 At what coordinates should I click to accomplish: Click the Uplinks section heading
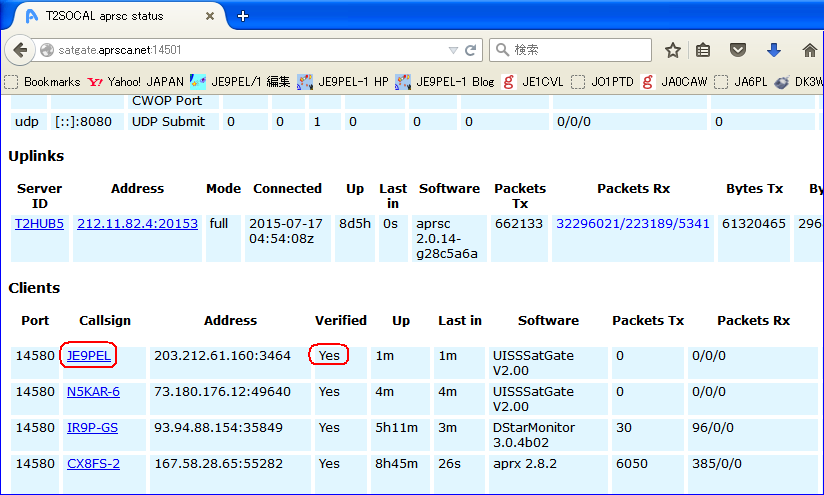36,156
